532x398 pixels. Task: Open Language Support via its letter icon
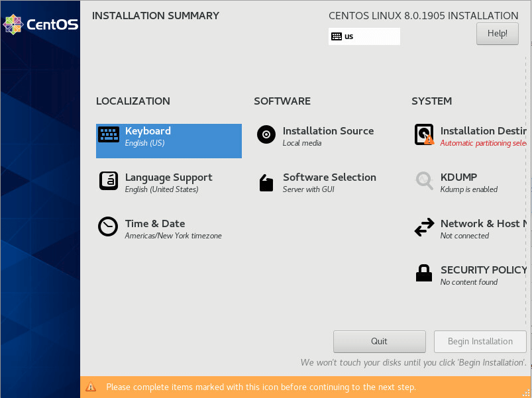pyautogui.click(x=109, y=181)
